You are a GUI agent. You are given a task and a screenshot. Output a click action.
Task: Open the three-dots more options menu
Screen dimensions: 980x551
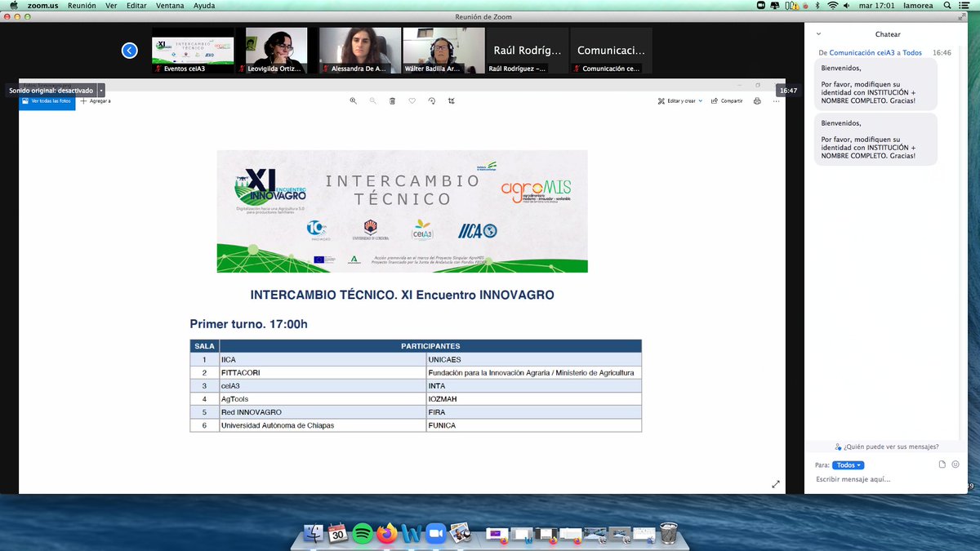click(776, 100)
